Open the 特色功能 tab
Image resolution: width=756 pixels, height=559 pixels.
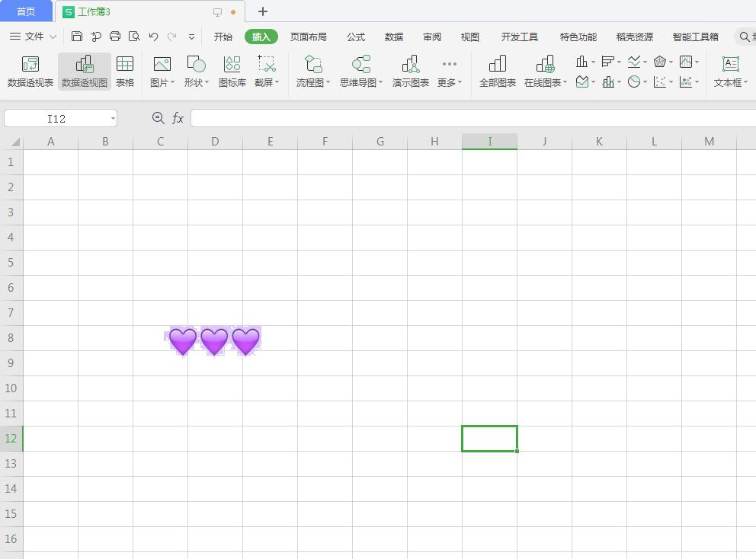click(578, 37)
